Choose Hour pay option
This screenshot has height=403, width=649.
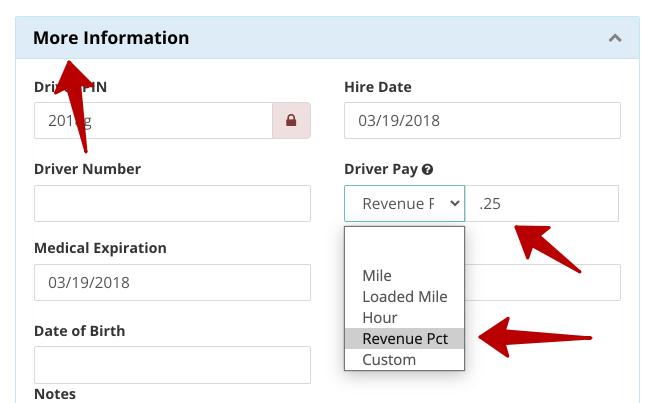[x=404, y=318]
